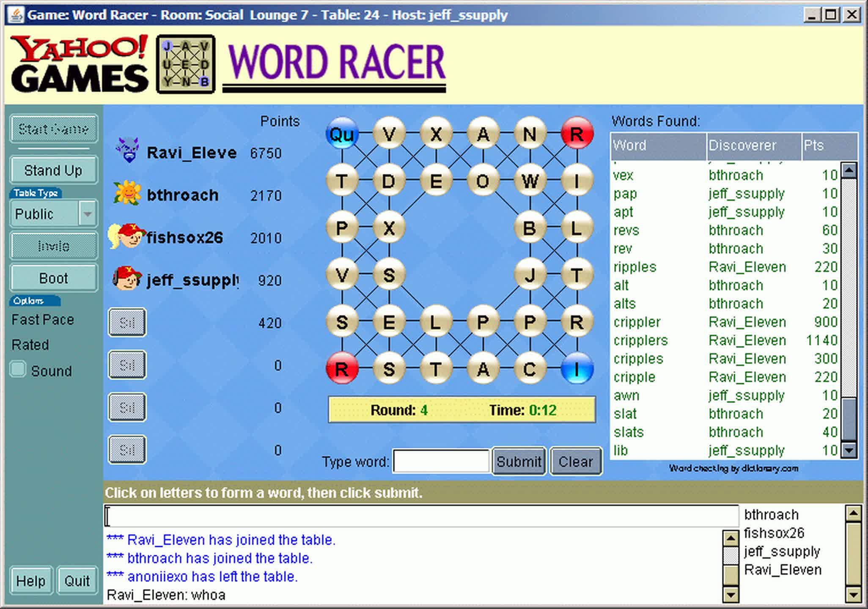Image resolution: width=868 pixels, height=609 pixels.
Task: Click the blue I tile beside C
Action: [x=577, y=369]
